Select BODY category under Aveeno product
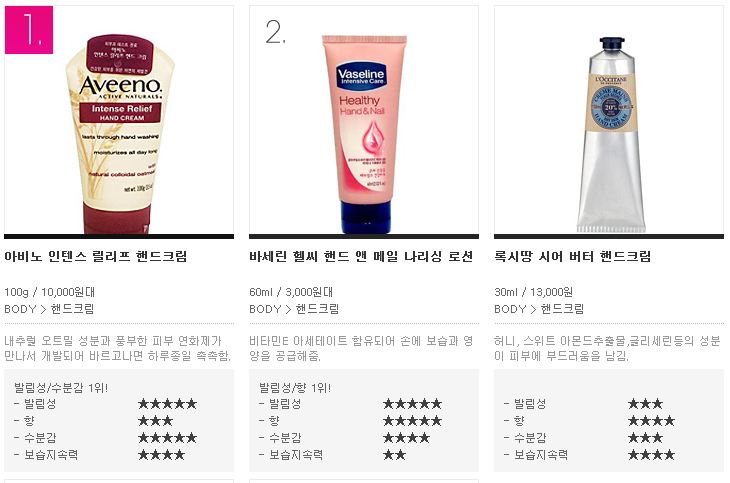This screenshot has width=730, height=483. point(20,309)
